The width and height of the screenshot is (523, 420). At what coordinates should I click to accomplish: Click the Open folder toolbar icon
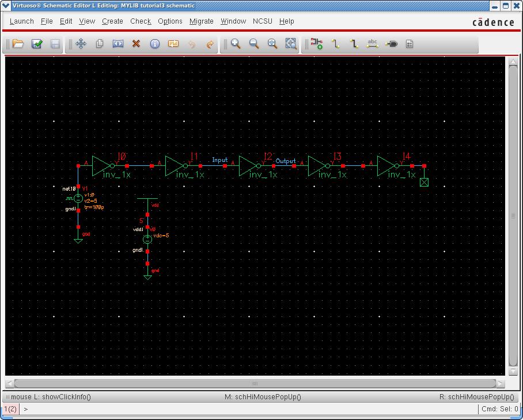(18, 44)
